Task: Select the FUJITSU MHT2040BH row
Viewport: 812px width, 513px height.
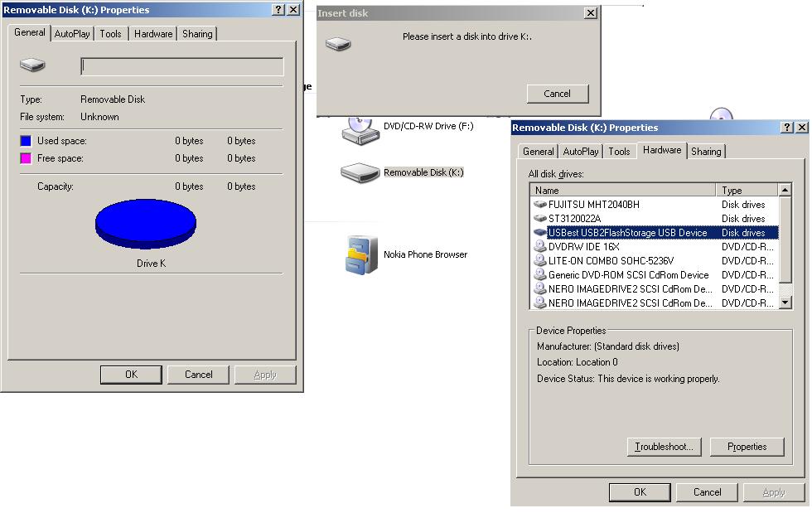Action: (655, 205)
